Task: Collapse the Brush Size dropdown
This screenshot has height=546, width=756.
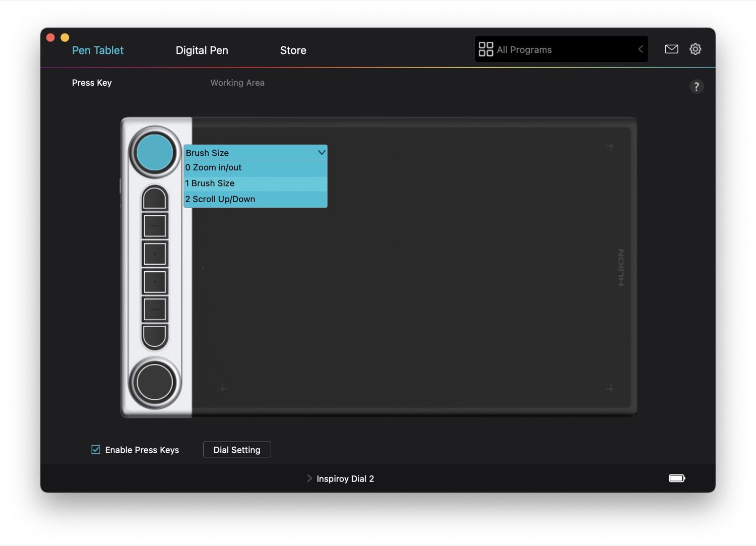Action: coord(321,152)
